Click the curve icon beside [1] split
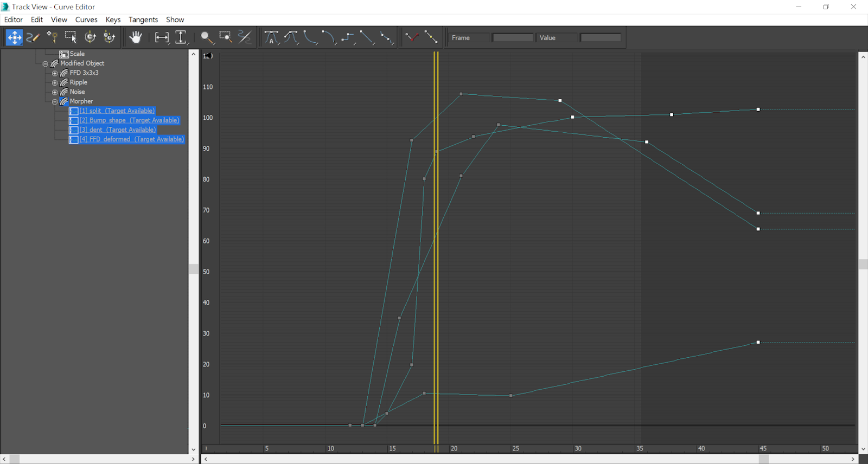Viewport: 868px width, 464px height. [x=74, y=111]
